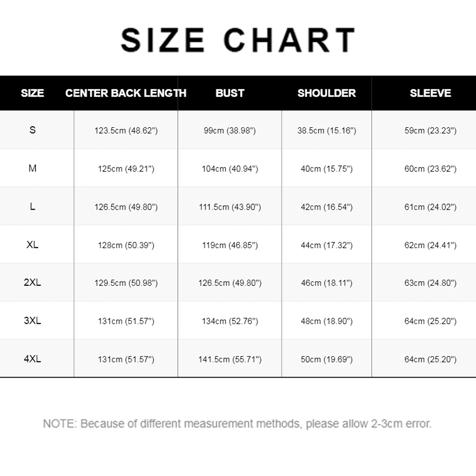Click the 104cm (40.94") bust cell
Screen dimensions: 476x476
pyautogui.click(x=230, y=169)
